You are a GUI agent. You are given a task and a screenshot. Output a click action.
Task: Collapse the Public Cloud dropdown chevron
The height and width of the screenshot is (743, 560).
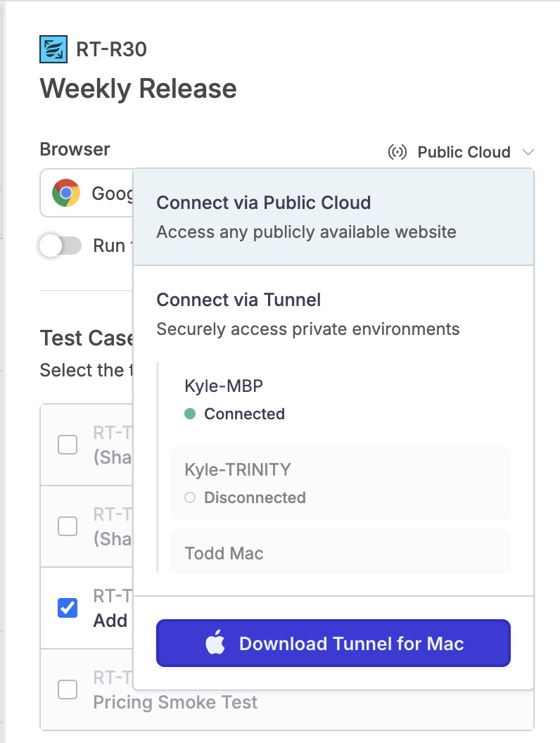[x=528, y=152]
